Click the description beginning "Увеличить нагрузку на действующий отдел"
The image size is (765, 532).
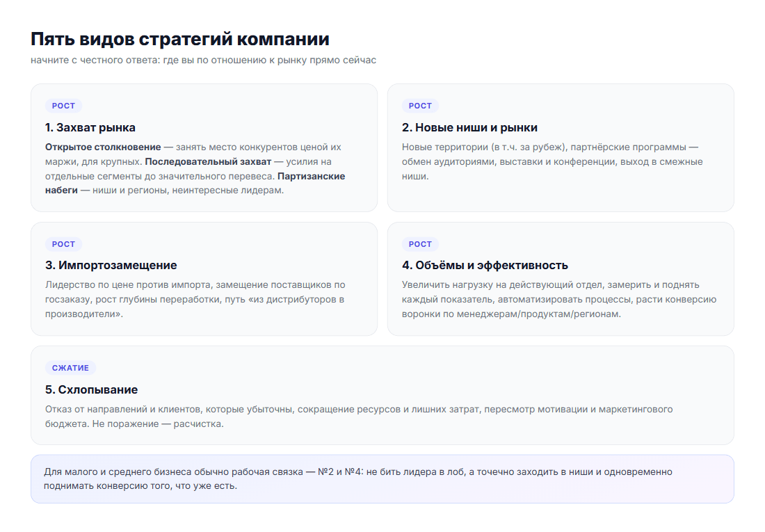tap(559, 299)
